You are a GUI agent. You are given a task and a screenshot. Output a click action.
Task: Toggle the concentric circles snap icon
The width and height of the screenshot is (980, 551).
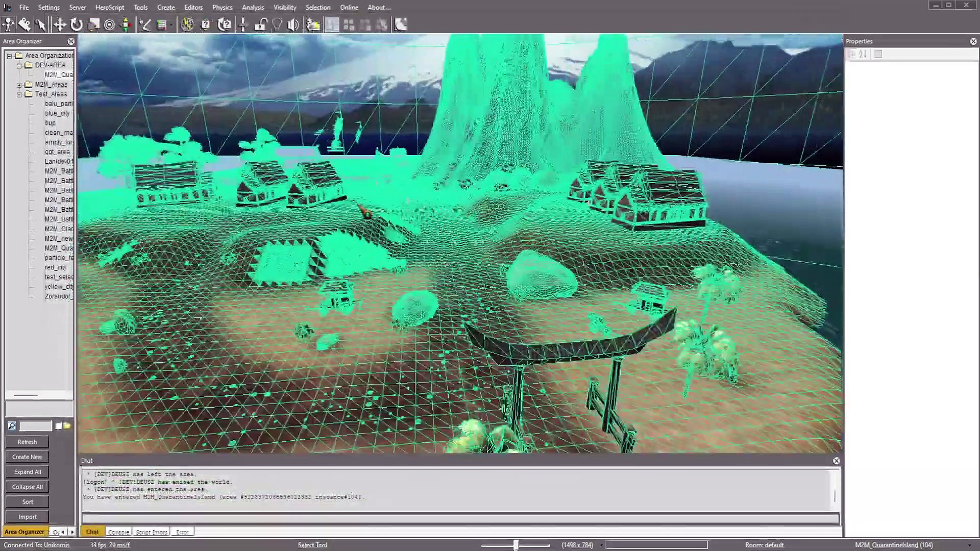109,24
